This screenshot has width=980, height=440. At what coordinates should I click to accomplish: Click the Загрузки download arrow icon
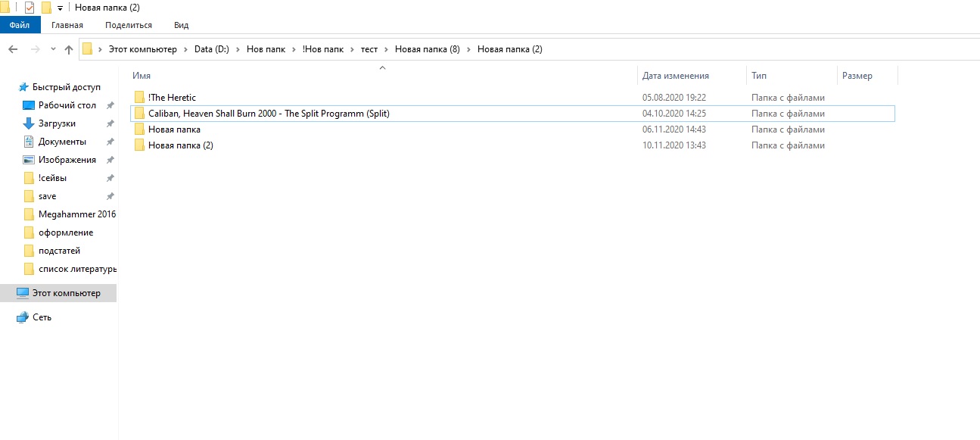pyautogui.click(x=29, y=123)
